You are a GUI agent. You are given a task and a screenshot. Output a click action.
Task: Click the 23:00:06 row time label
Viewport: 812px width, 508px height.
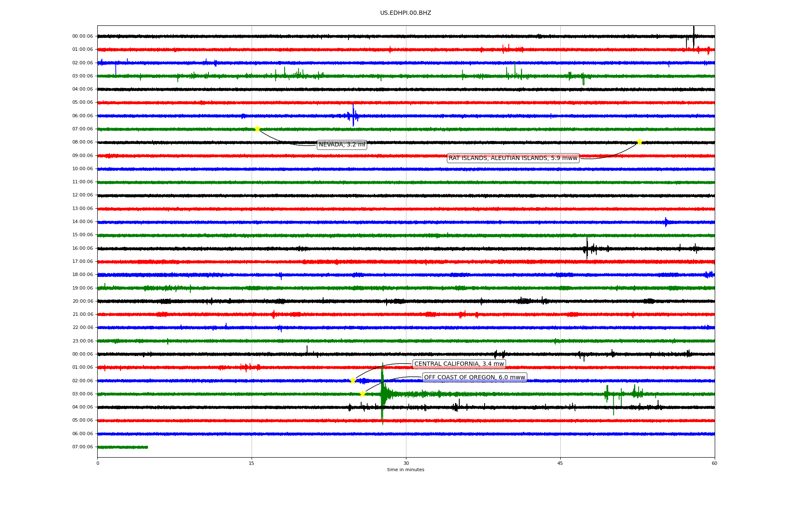(x=82, y=341)
